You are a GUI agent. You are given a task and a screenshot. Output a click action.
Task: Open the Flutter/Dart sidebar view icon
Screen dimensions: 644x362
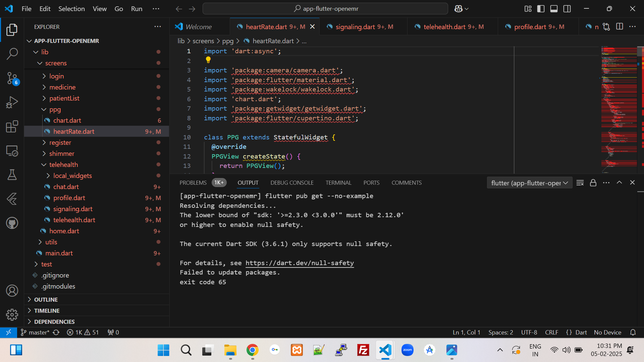(12, 199)
